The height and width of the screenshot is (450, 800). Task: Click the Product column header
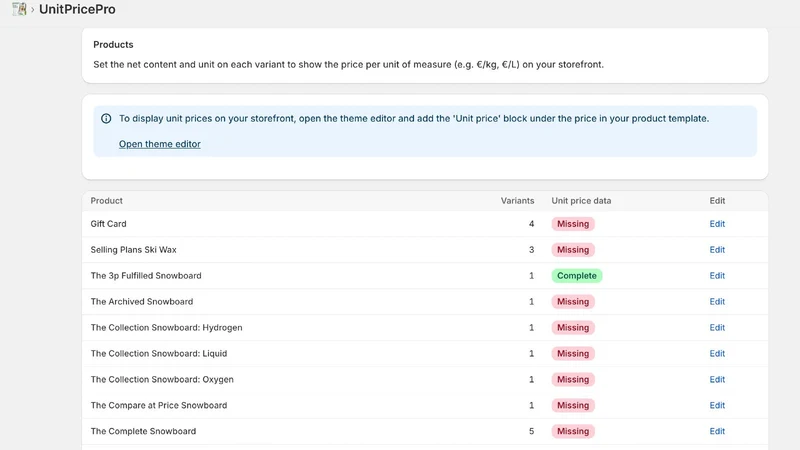coord(107,201)
